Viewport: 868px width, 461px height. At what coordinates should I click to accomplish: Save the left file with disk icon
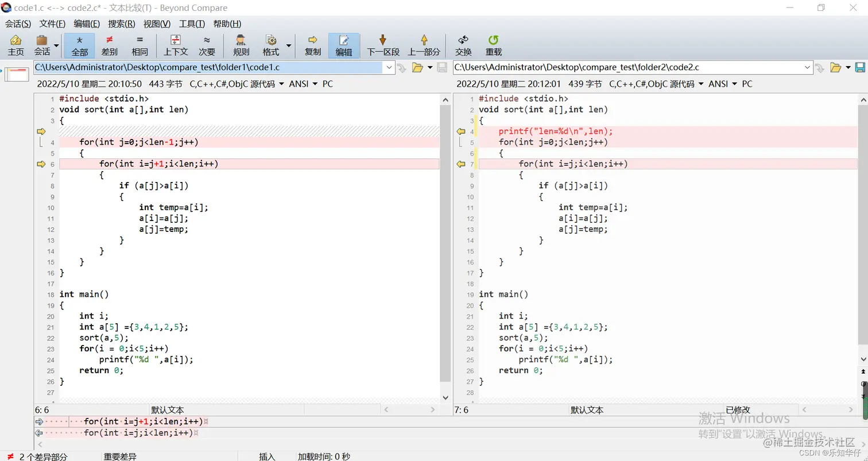tap(442, 67)
